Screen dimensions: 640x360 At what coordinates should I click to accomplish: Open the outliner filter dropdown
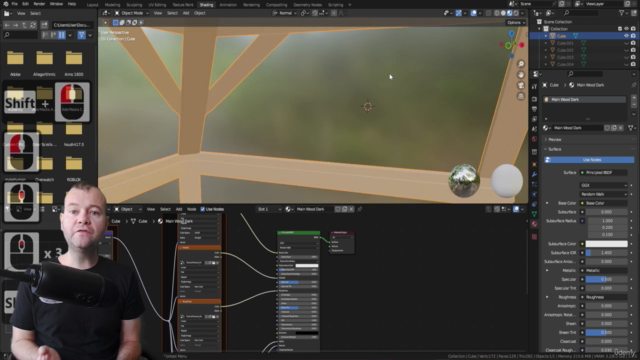click(623, 13)
